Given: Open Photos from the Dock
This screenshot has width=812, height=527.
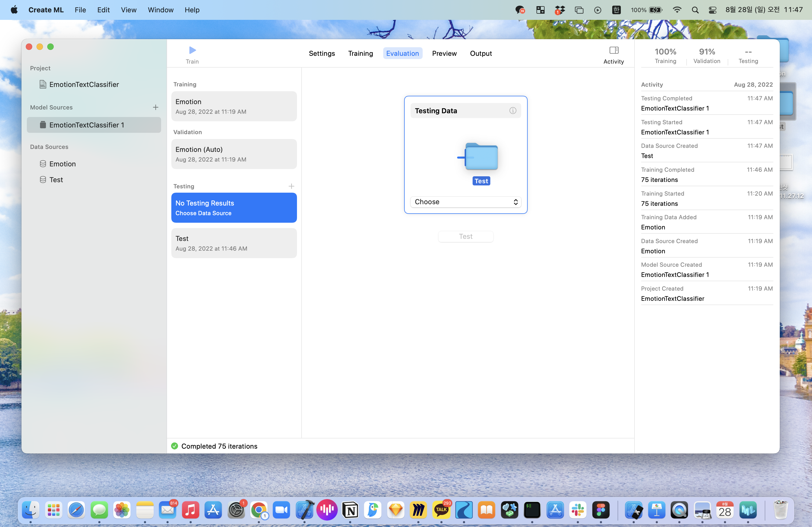Looking at the screenshot, I should tap(122, 510).
